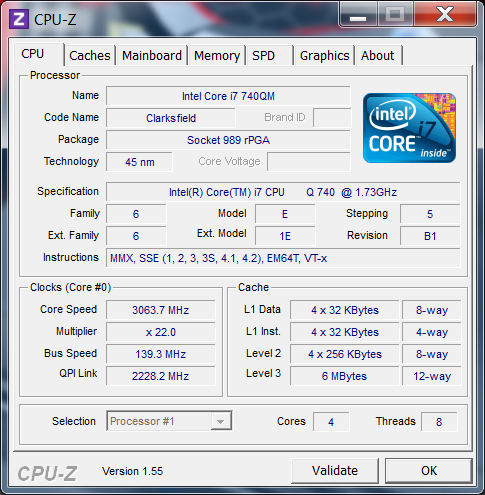Click the 45 nm technology value
Screen dimensions: 485x495
coord(139,162)
